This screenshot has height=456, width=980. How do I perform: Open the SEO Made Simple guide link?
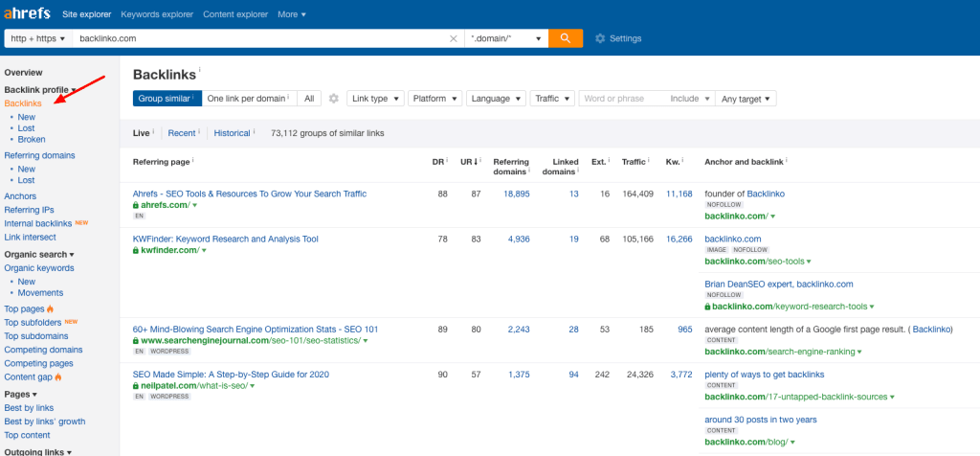pos(231,375)
